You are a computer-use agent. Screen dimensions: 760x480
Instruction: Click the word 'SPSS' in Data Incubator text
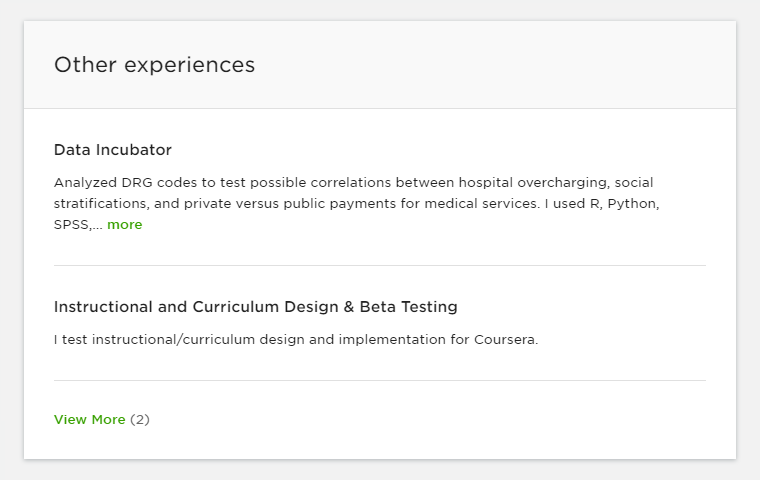pyautogui.click(x=72, y=225)
